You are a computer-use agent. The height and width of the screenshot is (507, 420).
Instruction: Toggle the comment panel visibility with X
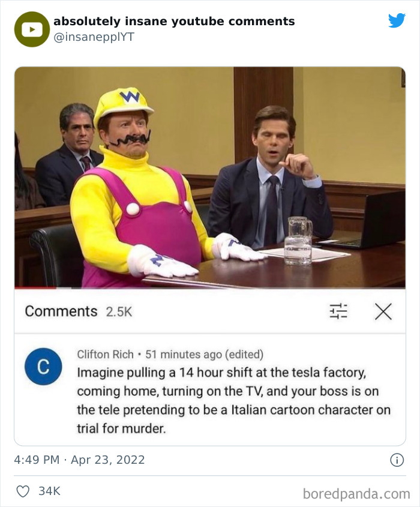pyautogui.click(x=382, y=311)
